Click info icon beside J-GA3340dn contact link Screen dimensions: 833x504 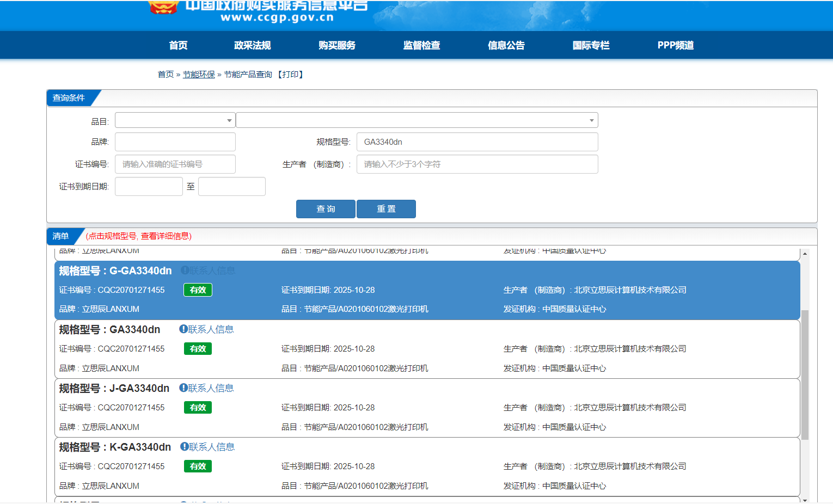click(183, 388)
